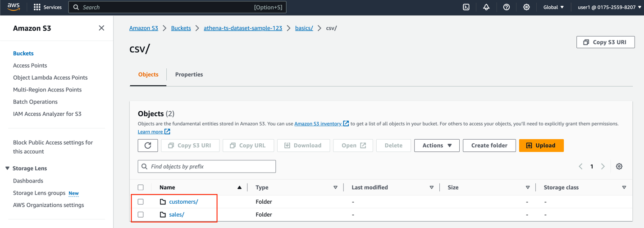Go to Amazon S3 breadcrumb
Image resolution: width=644 pixels, height=228 pixels.
pyautogui.click(x=144, y=28)
